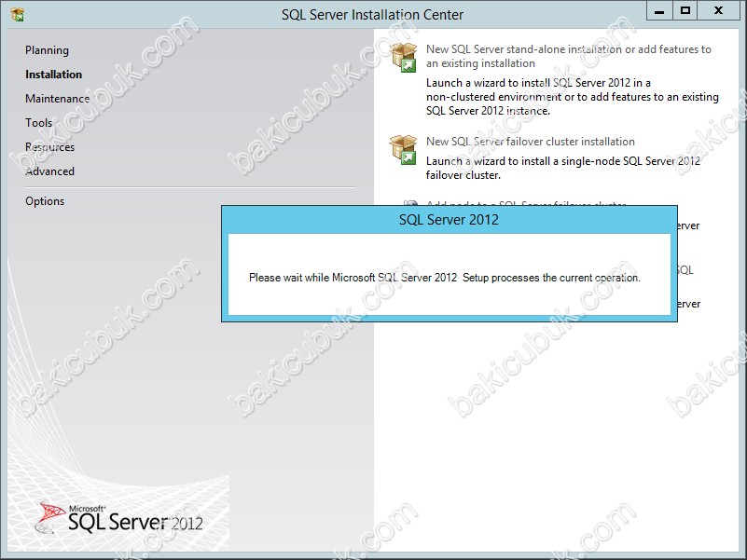Open the Options section
Screen dimensions: 747x560
coord(45,201)
